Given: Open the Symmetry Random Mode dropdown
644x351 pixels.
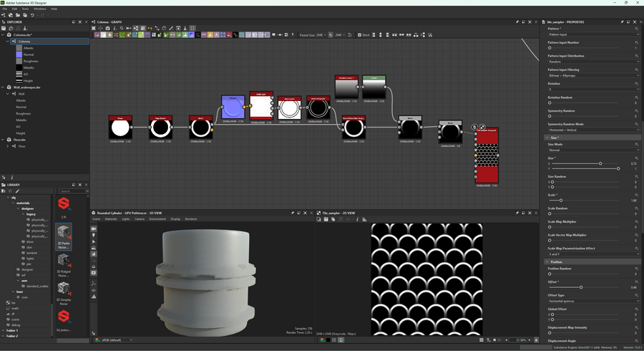Looking at the screenshot, I should click(592, 130).
